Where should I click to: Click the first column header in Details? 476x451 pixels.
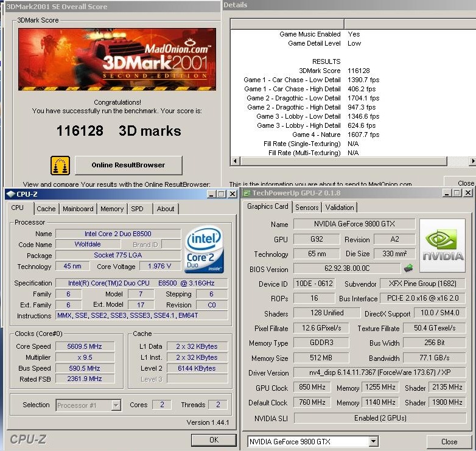click(x=287, y=24)
